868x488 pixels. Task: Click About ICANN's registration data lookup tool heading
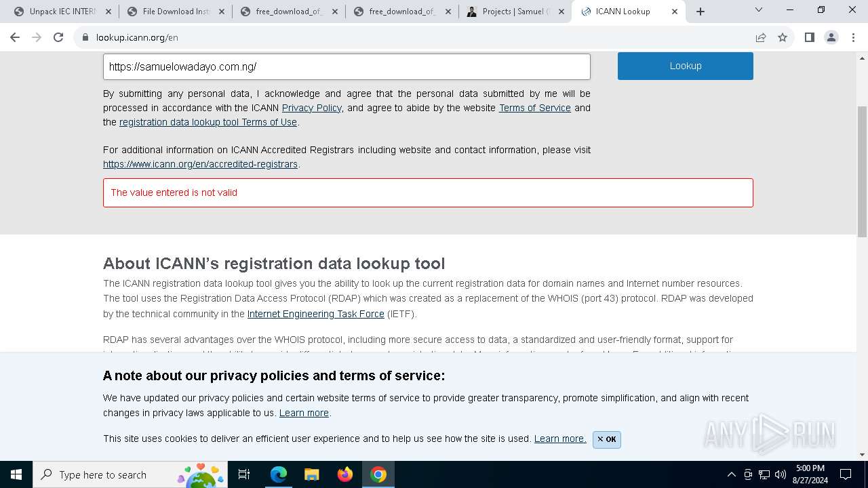tap(274, 264)
